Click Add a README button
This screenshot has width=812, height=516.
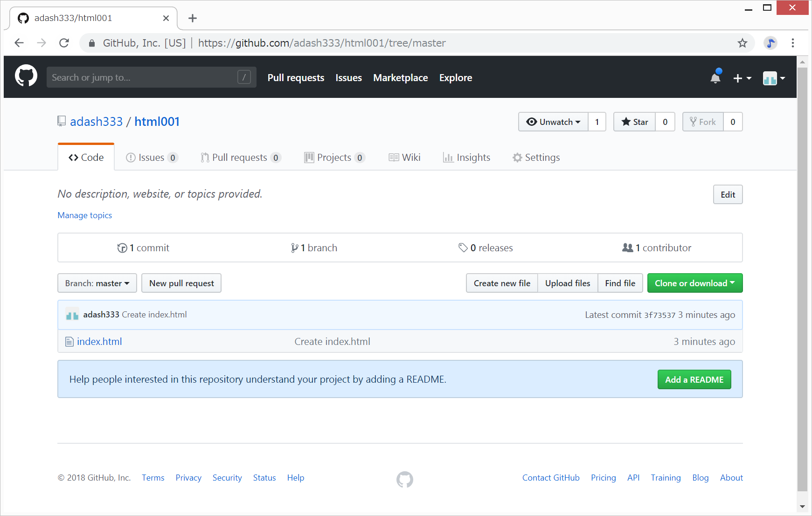point(694,379)
